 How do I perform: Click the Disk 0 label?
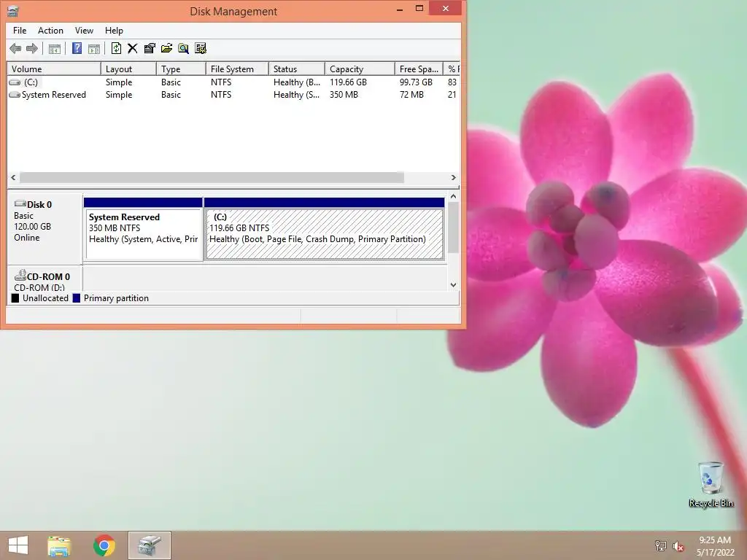[x=39, y=205]
